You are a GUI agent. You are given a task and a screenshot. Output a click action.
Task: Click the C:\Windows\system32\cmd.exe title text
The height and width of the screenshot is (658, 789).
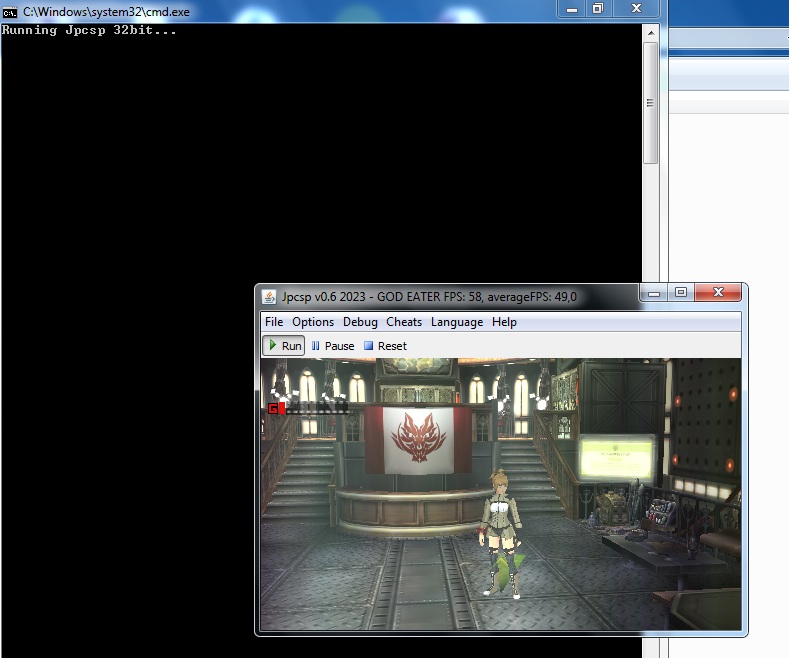[106, 12]
